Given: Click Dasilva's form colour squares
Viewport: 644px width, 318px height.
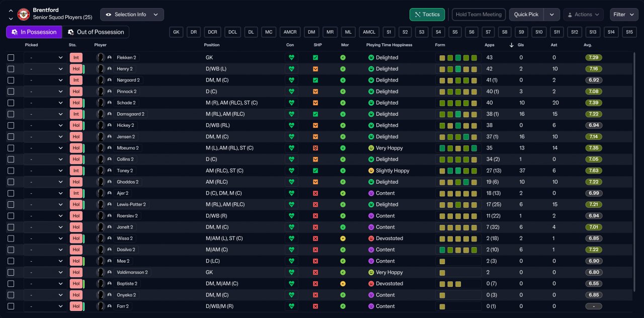Looking at the screenshot, I should tap(458, 250).
